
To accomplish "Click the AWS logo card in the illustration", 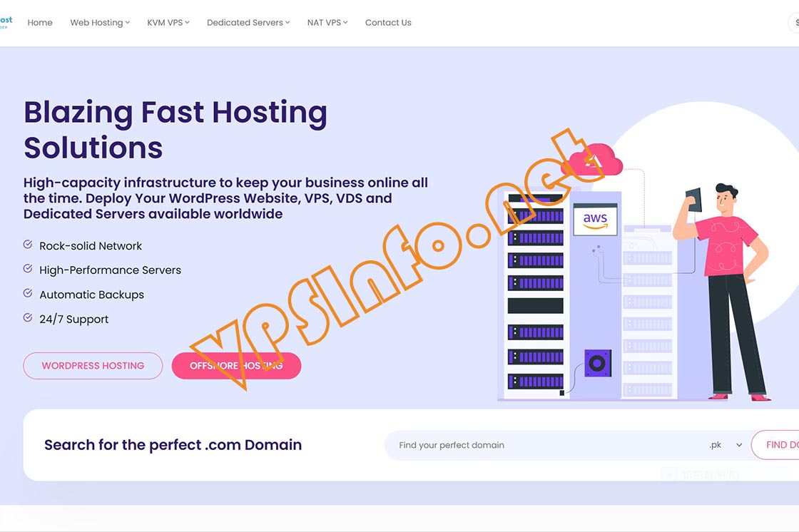I will [595, 220].
